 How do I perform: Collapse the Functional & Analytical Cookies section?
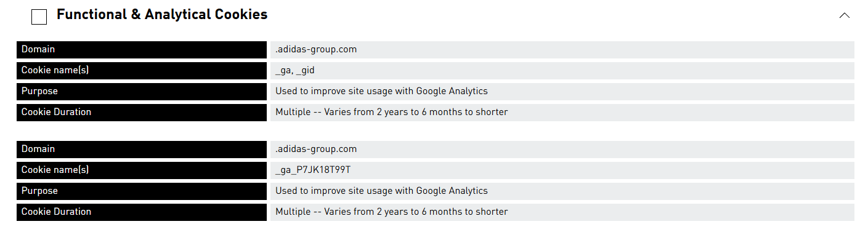845,15
